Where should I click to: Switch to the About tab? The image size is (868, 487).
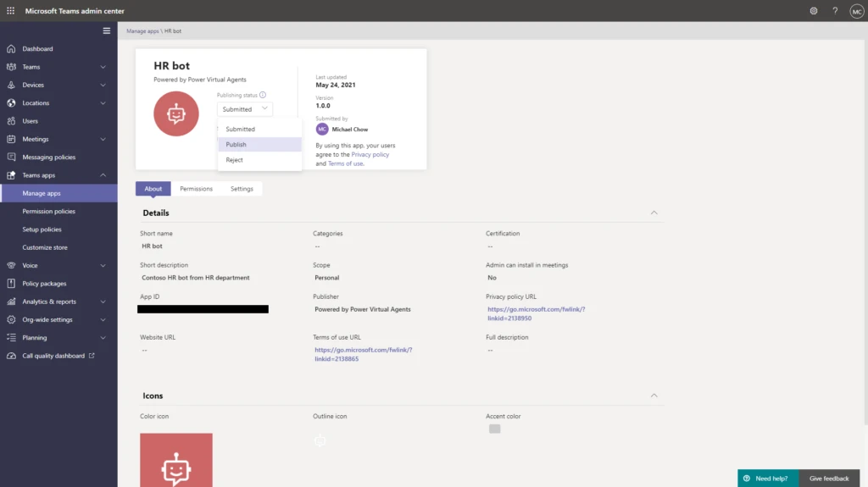tap(153, 189)
